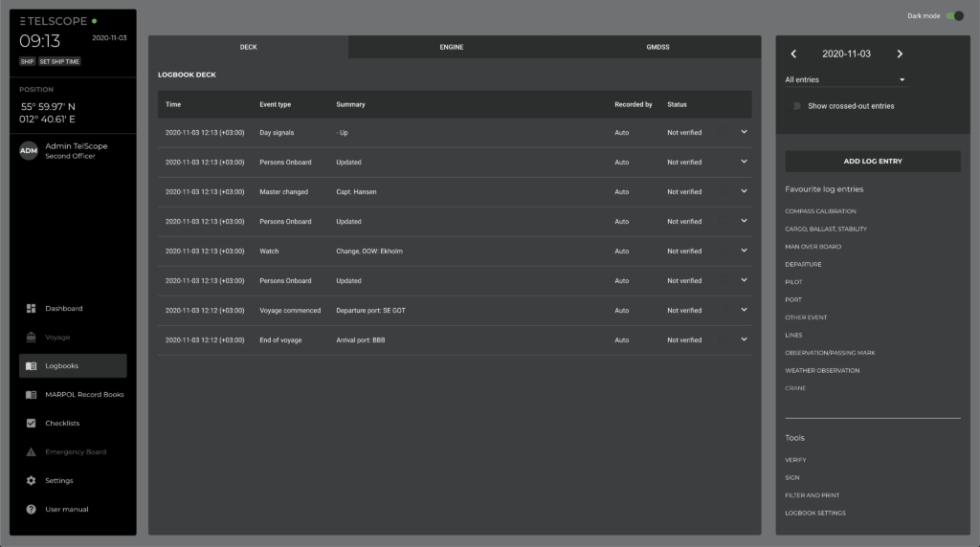Click the Dashboard grid icon

(x=31, y=308)
